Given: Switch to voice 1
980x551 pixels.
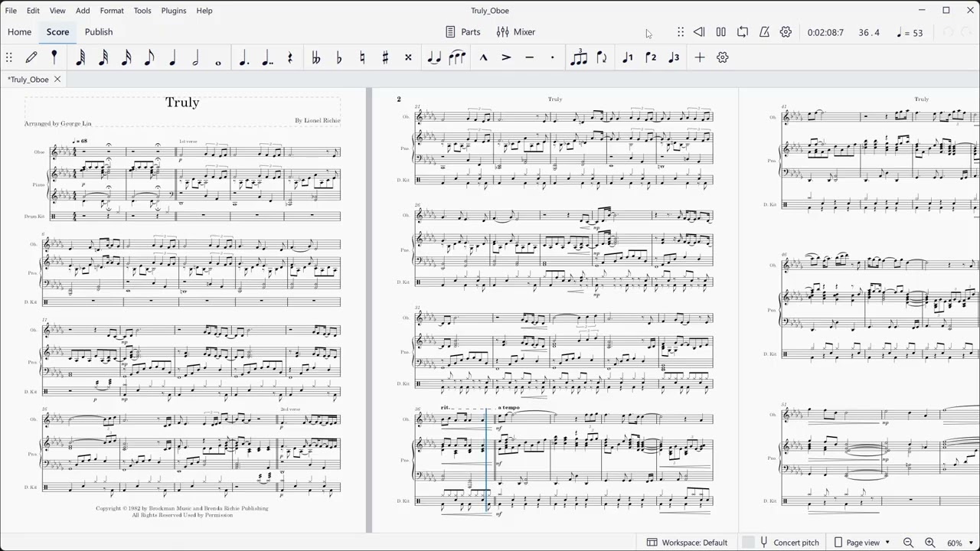Looking at the screenshot, I should click(628, 57).
